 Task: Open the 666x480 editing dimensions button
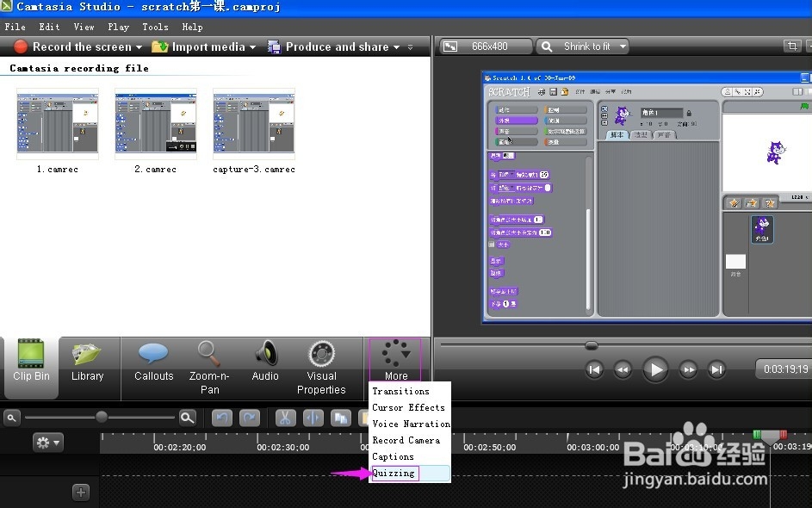486,46
